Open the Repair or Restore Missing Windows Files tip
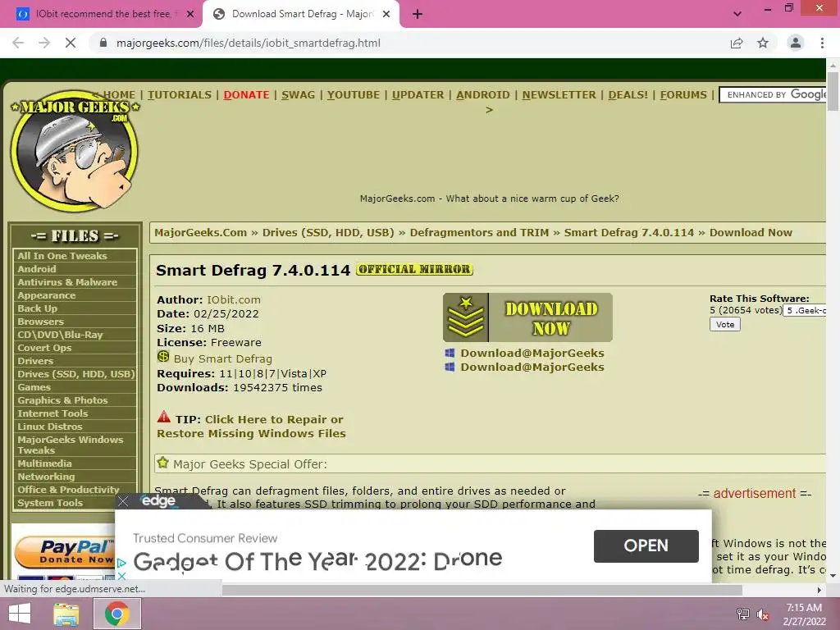This screenshot has width=840, height=630. pos(251,427)
